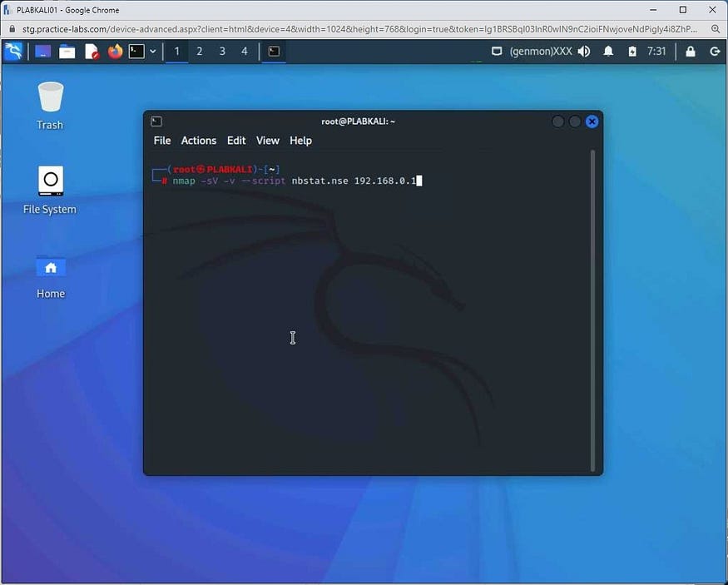This screenshot has height=585, width=728.
Task: Open the Trash desktop icon
Action: click(50, 106)
